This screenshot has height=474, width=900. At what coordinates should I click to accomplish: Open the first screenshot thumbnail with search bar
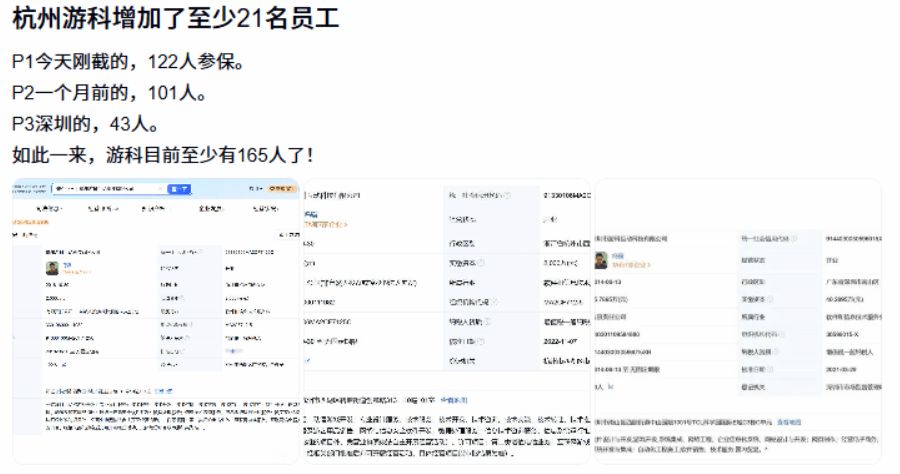point(156,321)
